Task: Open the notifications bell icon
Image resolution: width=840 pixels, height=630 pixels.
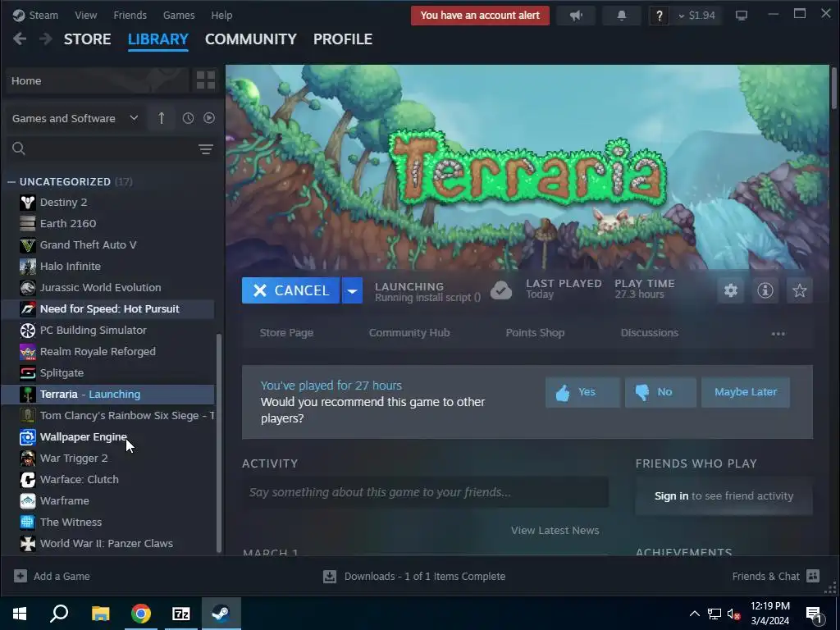Action: 622,16
